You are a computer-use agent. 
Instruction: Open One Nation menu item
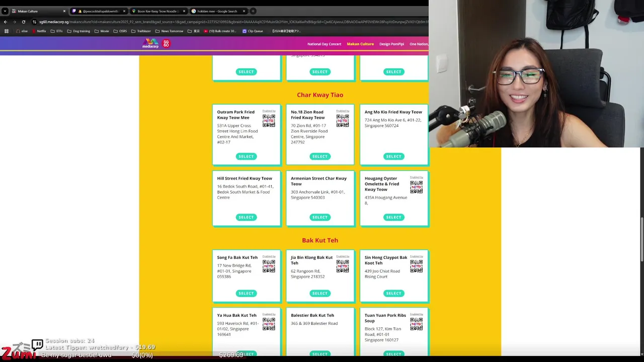pyautogui.click(x=419, y=44)
